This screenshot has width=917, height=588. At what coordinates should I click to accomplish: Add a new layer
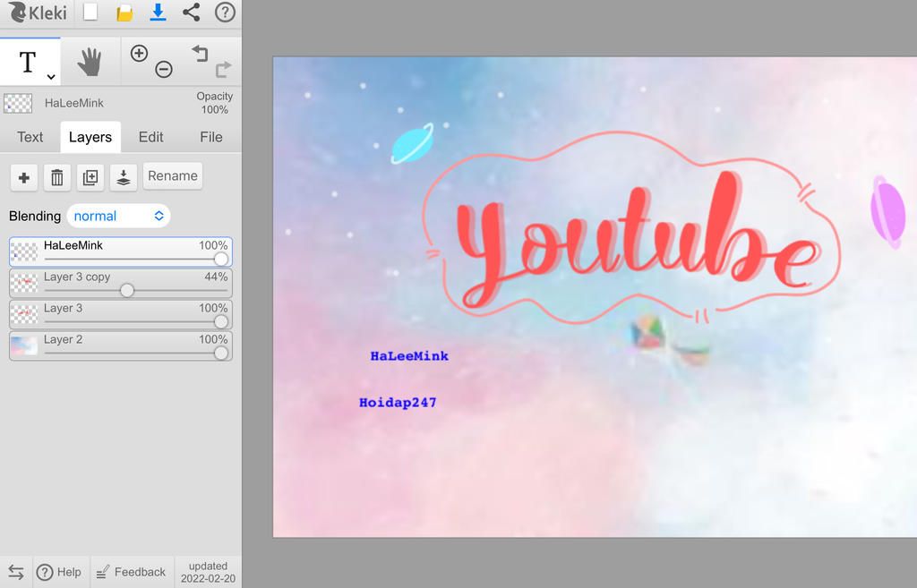point(24,177)
